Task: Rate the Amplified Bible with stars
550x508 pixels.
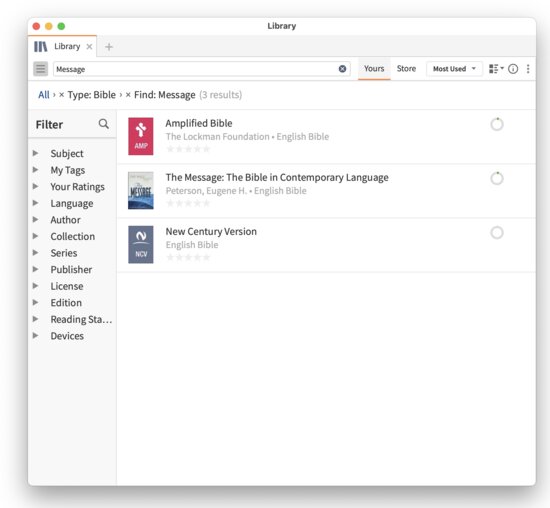Action: 188,149
